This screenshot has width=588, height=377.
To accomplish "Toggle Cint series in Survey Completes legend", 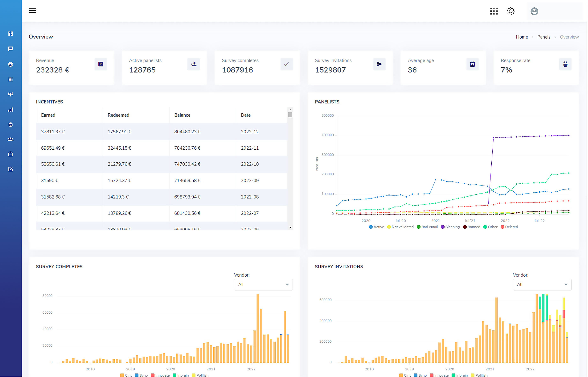I will (126, 375).
